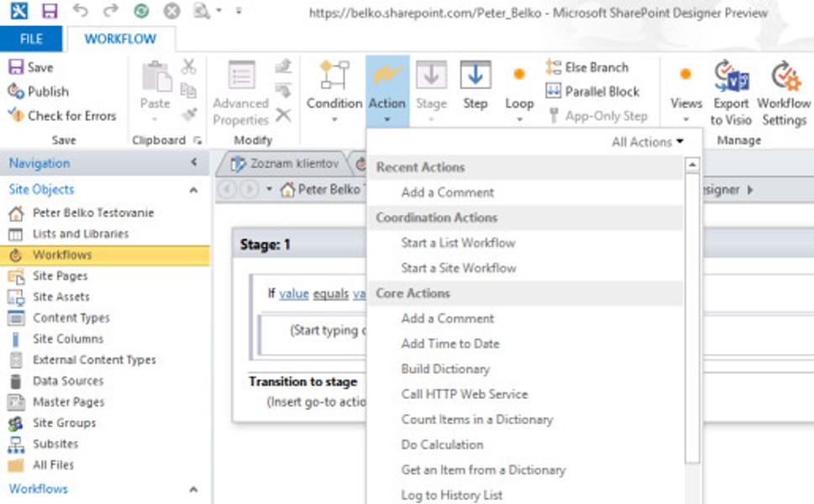Insert an App-Only Step

coord(597,116)
